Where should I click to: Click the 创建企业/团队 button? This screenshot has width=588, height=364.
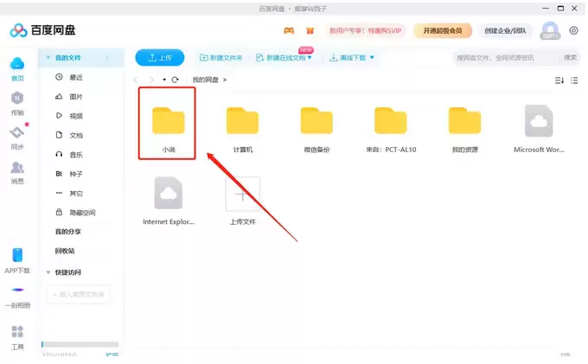[505, 31]
